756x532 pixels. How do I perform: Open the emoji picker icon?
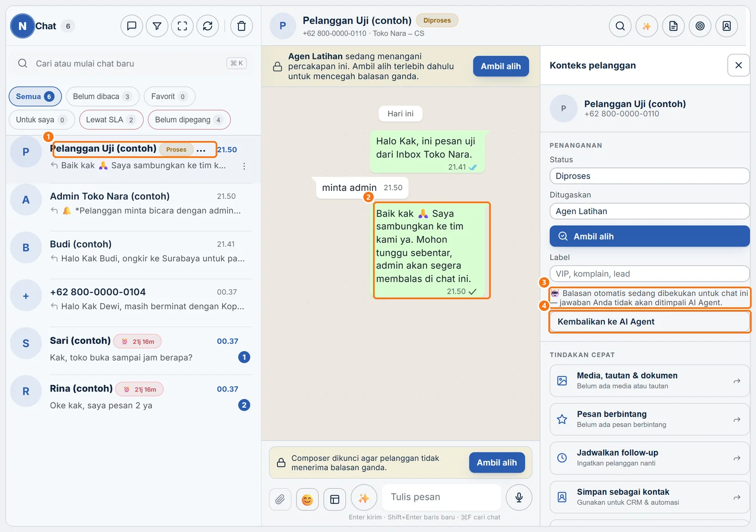tap(307, 499)
